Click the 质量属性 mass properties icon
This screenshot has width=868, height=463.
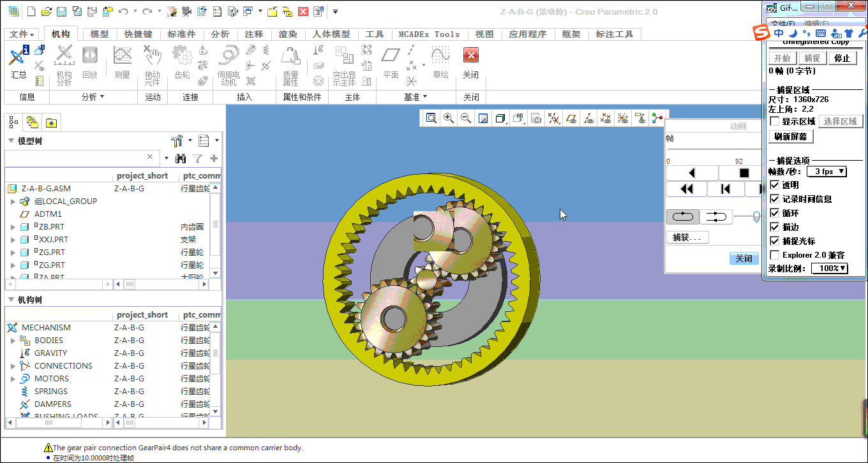click(290, 62)
